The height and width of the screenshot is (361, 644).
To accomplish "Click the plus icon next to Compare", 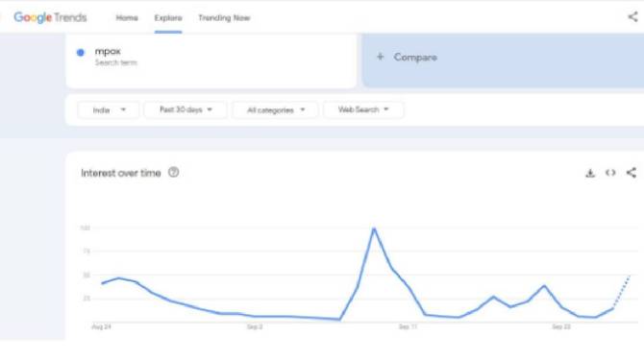I will (381, 57).
